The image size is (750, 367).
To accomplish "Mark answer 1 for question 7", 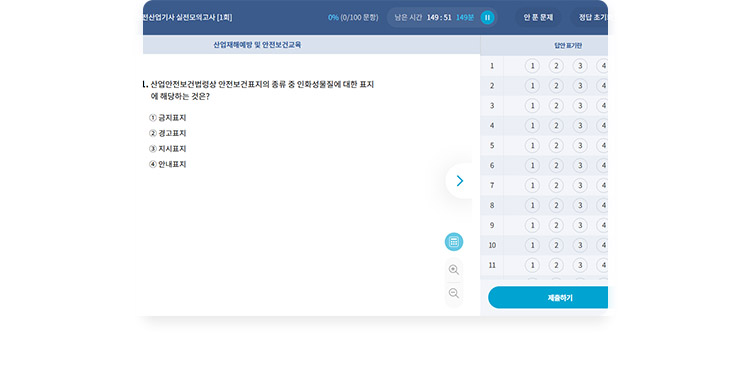I will coord(532,186).
